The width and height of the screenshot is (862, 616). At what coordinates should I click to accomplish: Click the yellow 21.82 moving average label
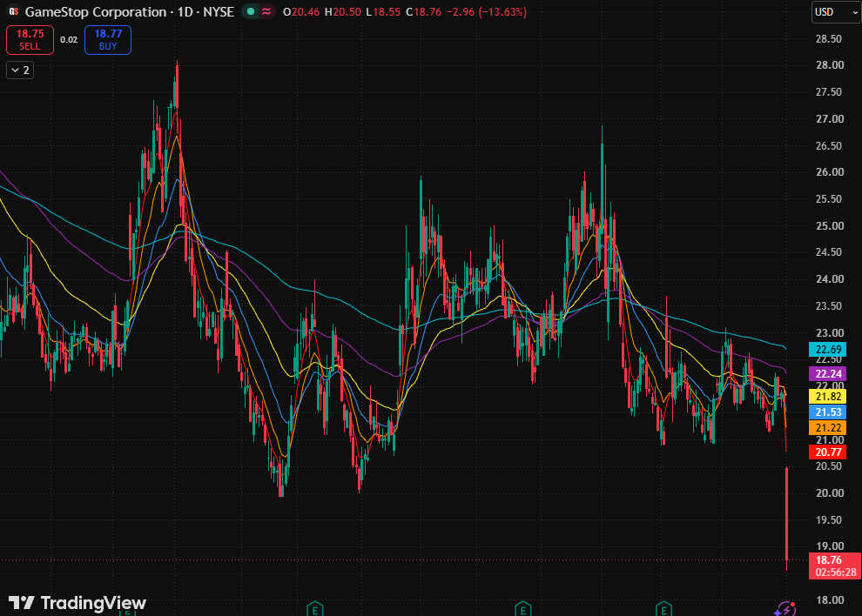click(828, 396)
